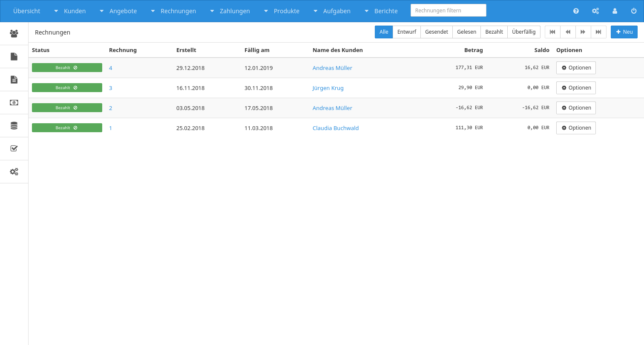The height and width of the screenshot is (345, 644).
Task: Click the products database icon in the sidebar
Action: tap(14, 125)
